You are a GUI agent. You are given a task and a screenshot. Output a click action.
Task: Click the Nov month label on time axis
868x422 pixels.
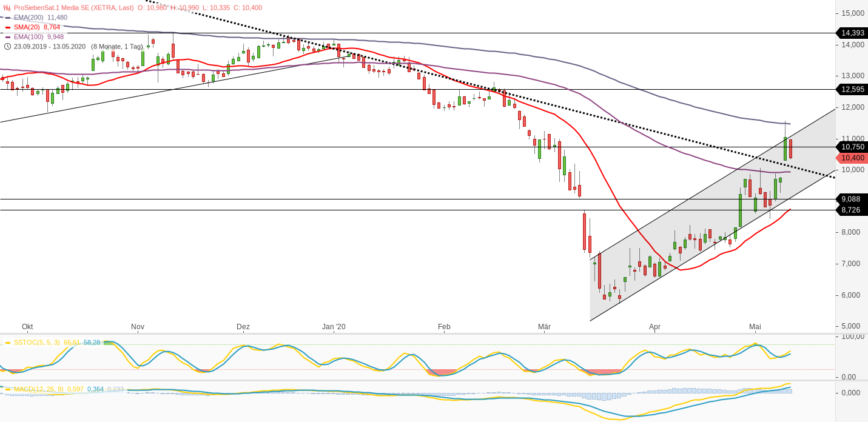point(138,327)
